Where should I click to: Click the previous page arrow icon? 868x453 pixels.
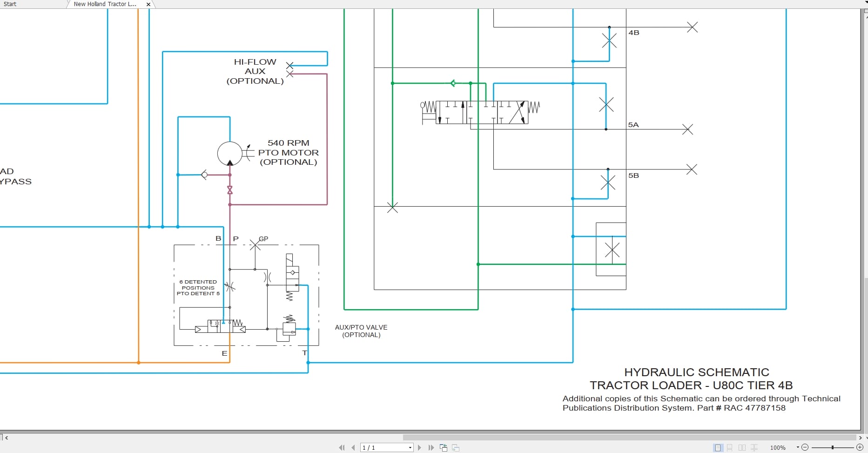353,447
